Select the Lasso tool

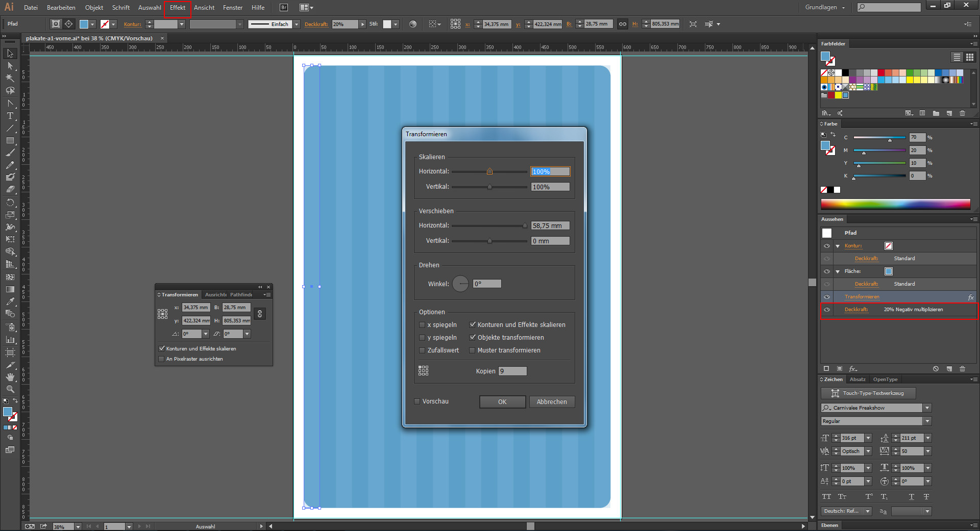pyautogui.click(x=10, y=90)
